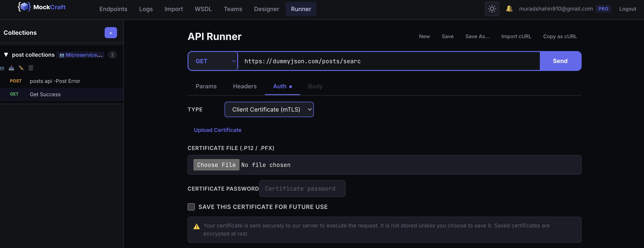The image size is (644, 248).
Task: Add new collection with plus button
Action: [x=110, y=33]
